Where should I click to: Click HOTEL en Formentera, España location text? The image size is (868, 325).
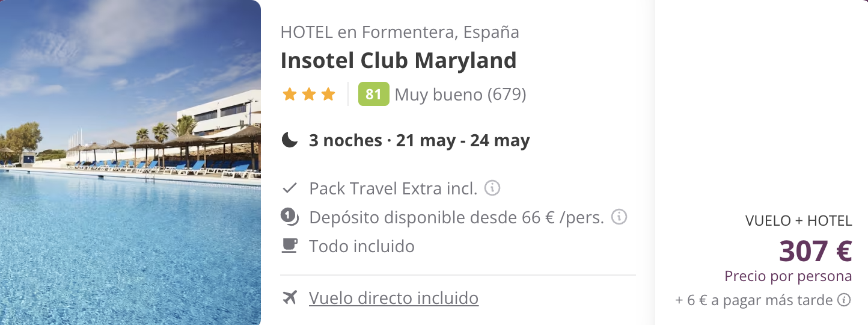pos(400,32)
